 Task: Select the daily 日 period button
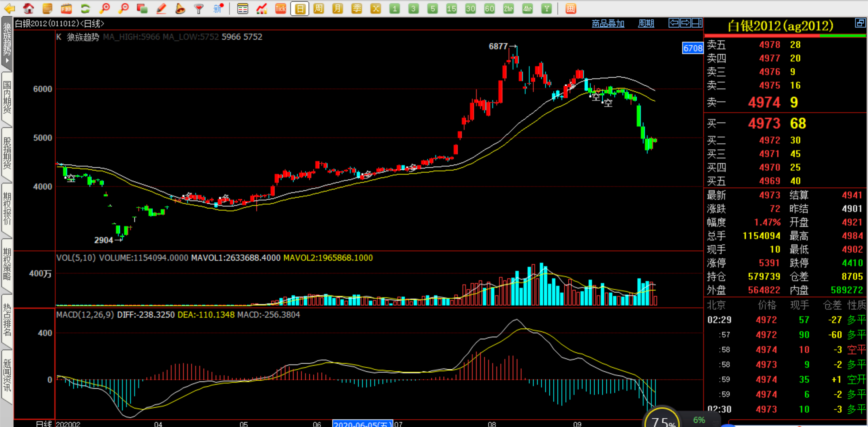click(300, 8)
